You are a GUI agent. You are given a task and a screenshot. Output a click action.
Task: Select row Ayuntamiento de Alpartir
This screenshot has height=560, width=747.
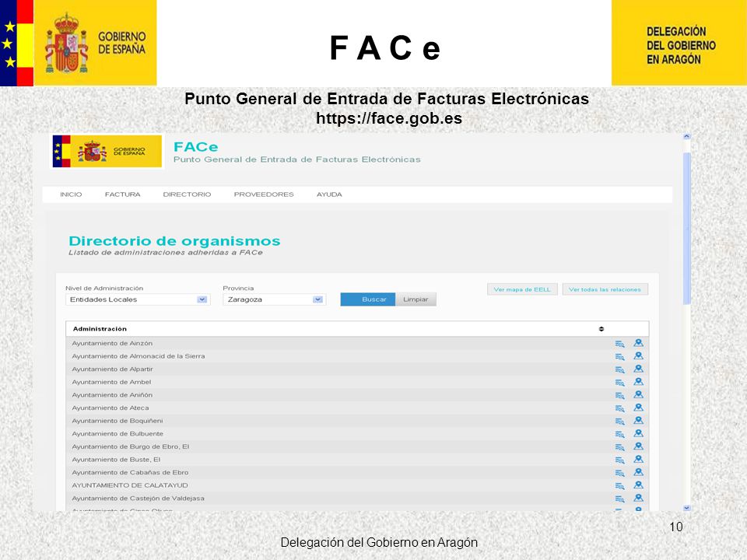pos(357,369)
